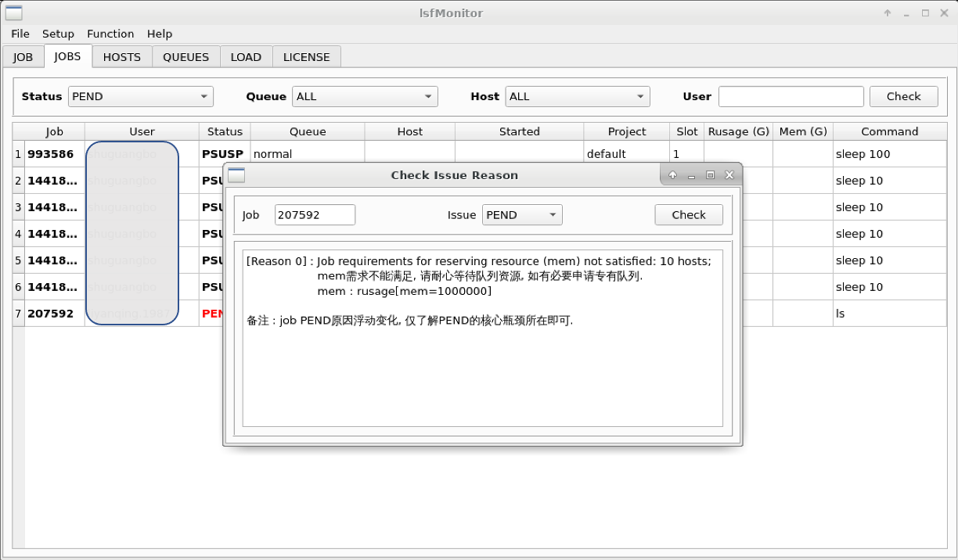Open the Setup menu
The height and width of the screenshot is (560, 958).
click(x=58, y=34)
